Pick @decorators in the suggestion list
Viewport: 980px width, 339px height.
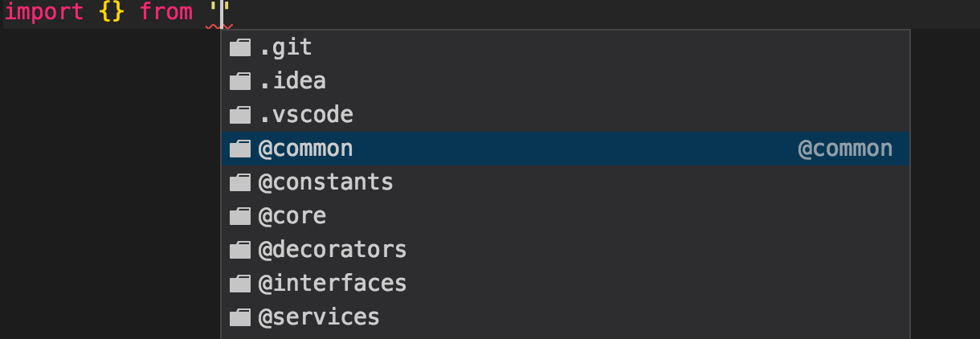[566, 251]
